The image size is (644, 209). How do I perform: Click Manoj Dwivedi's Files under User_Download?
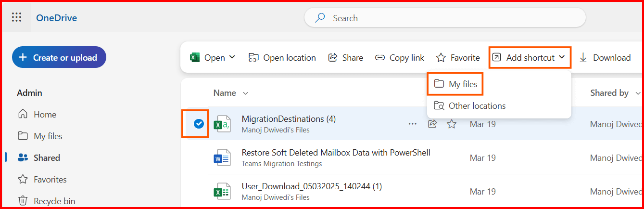(276, 197)
